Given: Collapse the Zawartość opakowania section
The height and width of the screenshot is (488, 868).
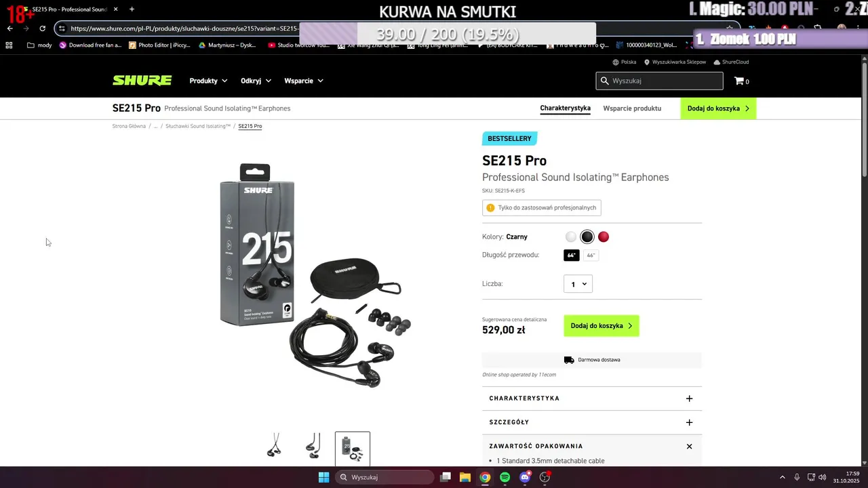Looking at the screenshot, I should click(x=689, y=446).
